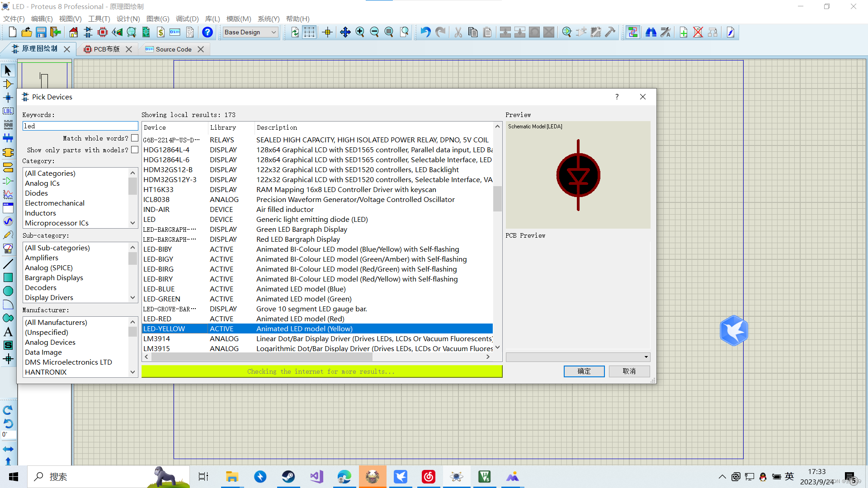Switch to the Source Code tab
The height and width of the screenshot is (488, 868).
(x=174, y=49)
